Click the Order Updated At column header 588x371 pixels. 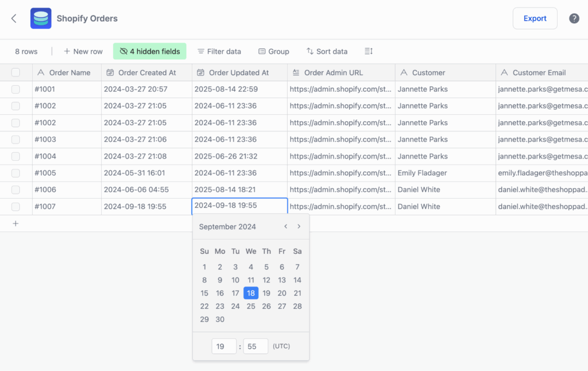pos(239,72)
